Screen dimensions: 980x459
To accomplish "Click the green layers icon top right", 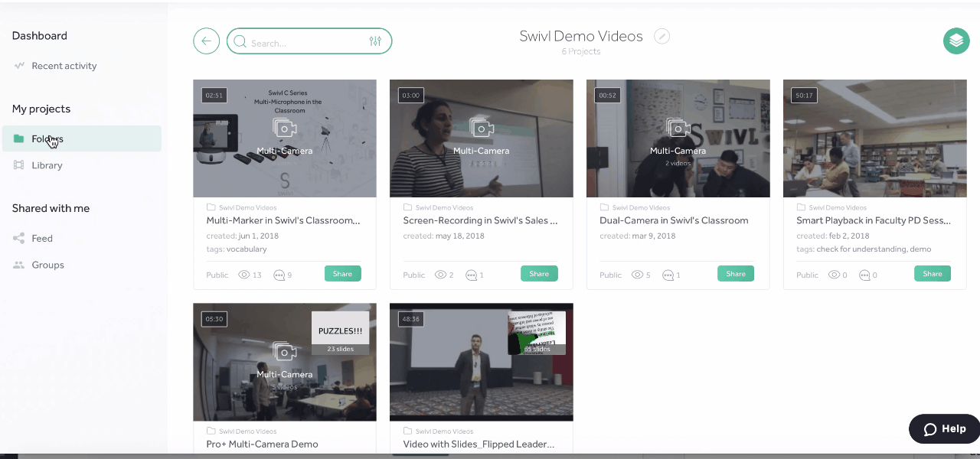I will 955,41.
